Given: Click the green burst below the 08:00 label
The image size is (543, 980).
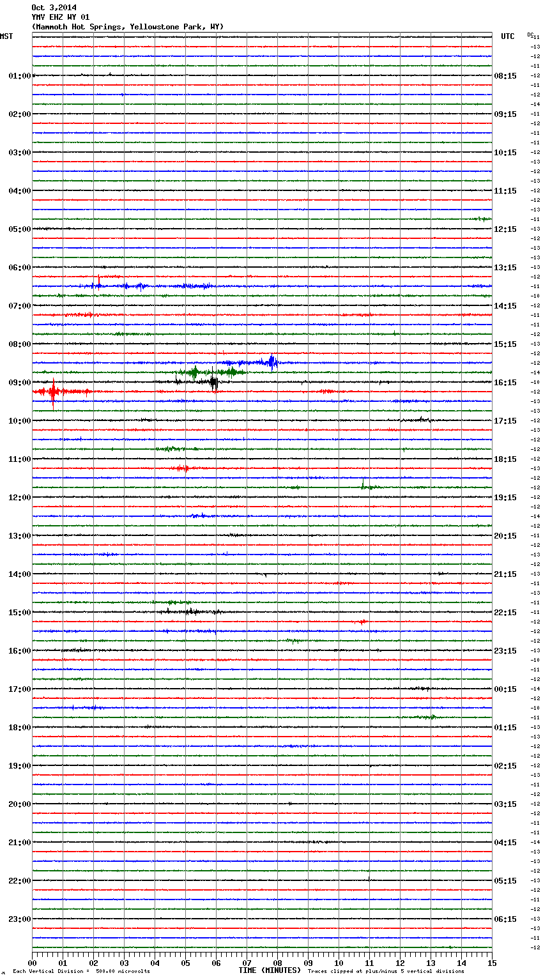Looking at the screenshot, I should point(195,372).
